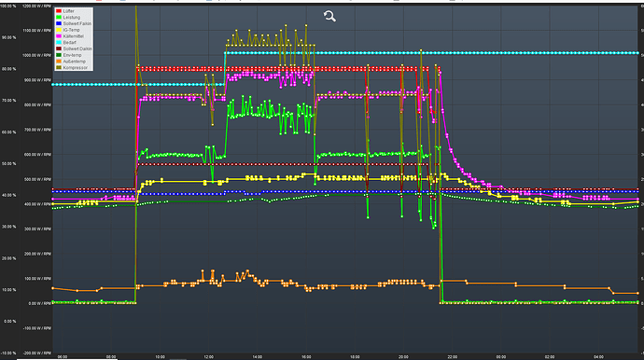Select the Kompressor legend label
644x360 pixels.
pyautogui.click(x=76, y=67)
